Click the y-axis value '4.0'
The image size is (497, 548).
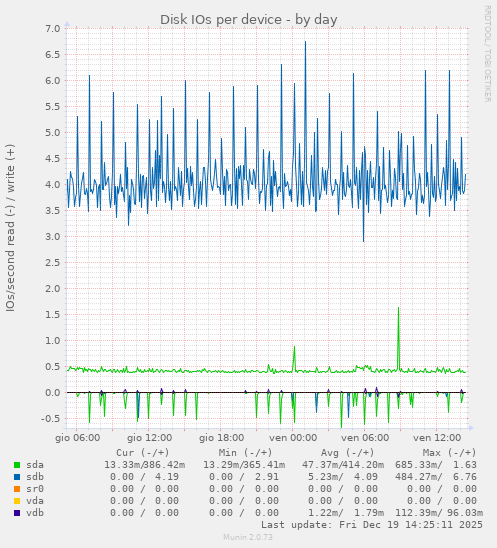[x=53, y=185]
